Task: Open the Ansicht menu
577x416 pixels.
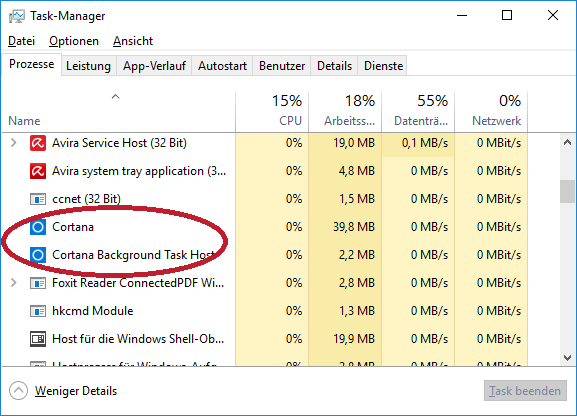Action: coord(133,41)
